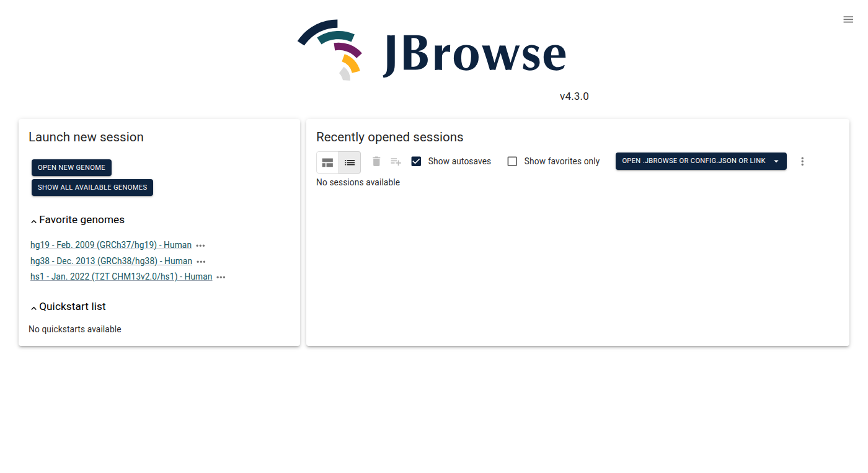
Task: Open the more options dots for hs1
Action: tap(221, 277)
